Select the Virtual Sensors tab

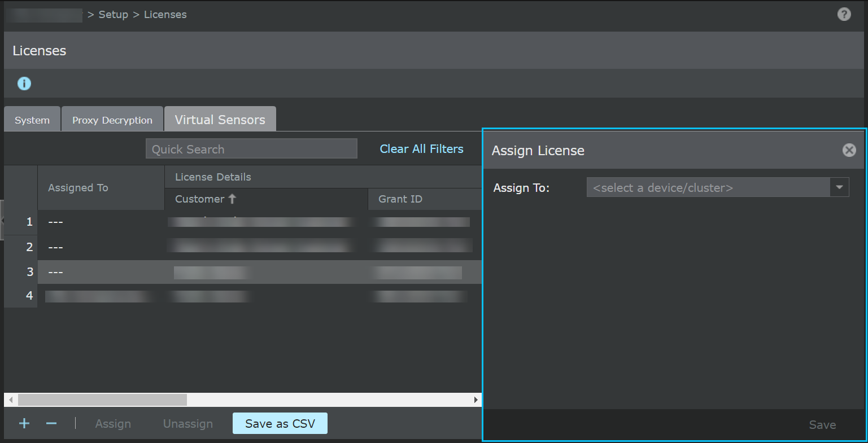coord(220,119)
